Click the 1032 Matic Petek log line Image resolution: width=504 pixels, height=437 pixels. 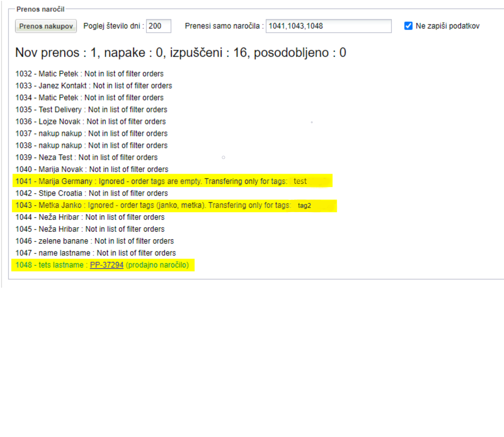coord(89,74)
